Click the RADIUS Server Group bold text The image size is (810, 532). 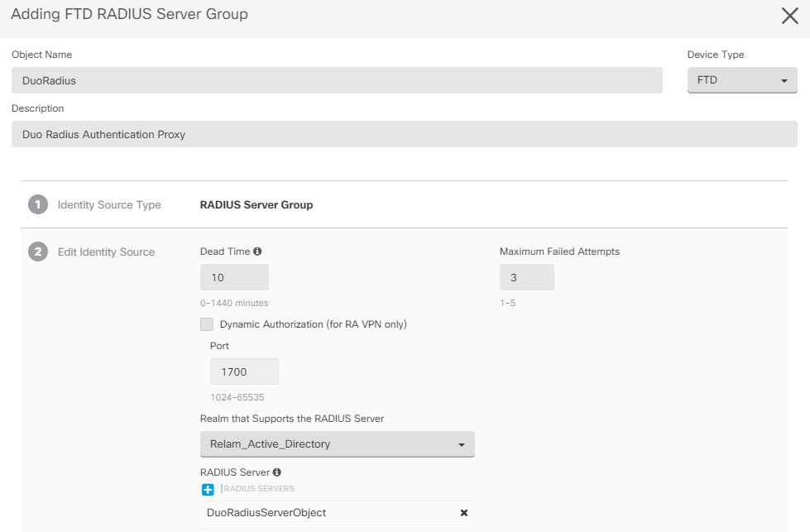[x=256, y=204]
